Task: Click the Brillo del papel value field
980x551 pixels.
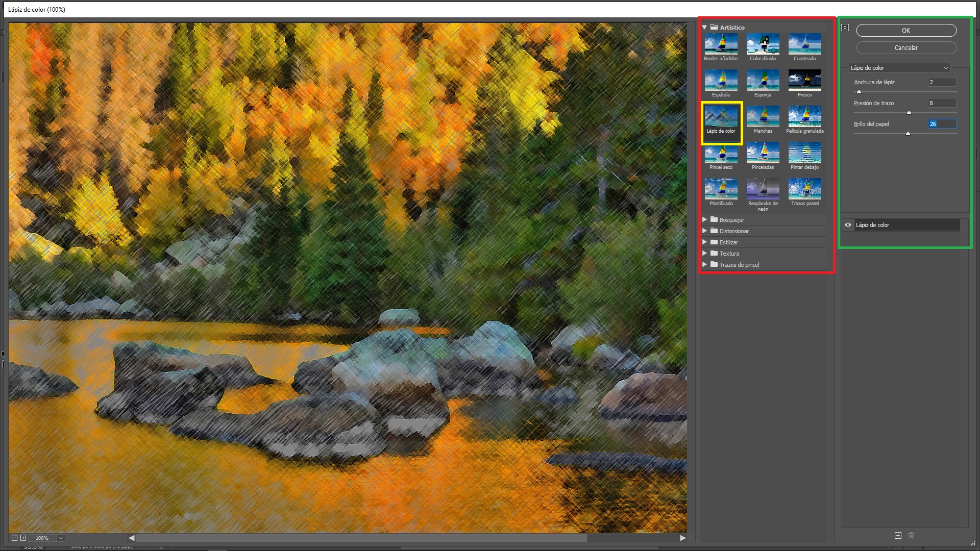Action: [x=942, y=124]
